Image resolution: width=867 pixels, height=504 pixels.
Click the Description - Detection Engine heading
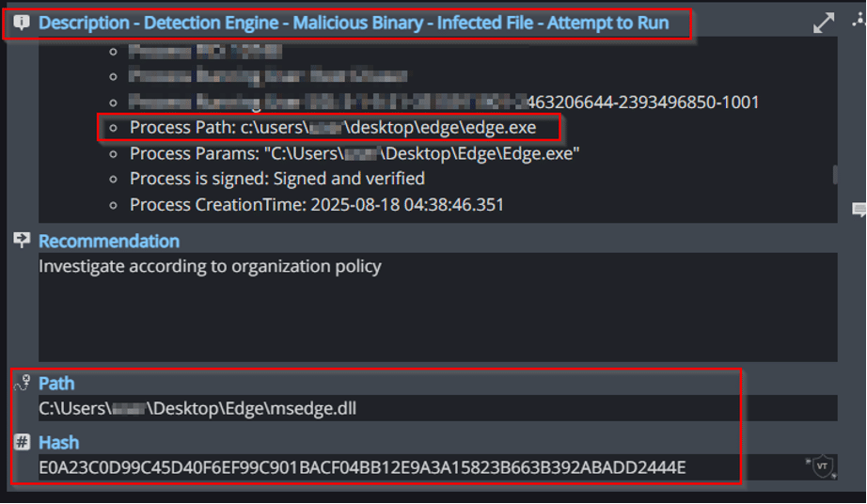pos(354,24)
